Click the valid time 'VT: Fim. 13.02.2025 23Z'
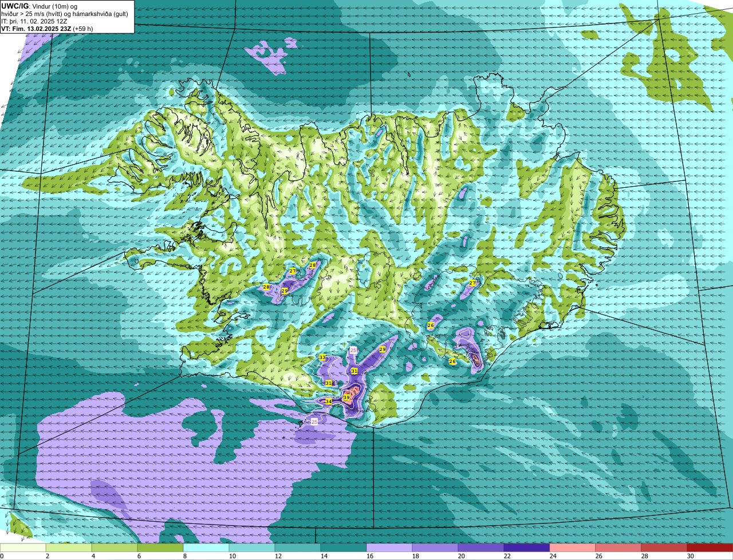The width and height of the screenshot is (733, 560). tap(36, 28)
